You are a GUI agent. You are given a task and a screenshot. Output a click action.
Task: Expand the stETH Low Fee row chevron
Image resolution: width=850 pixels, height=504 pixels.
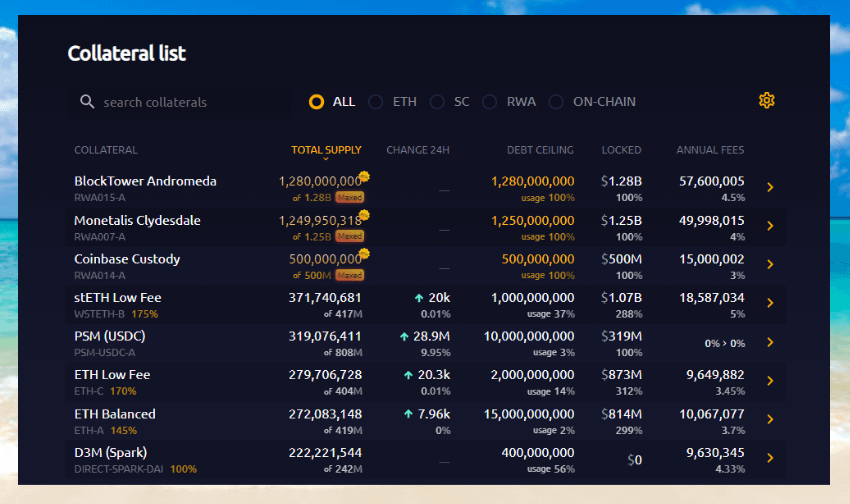coord(770,303)
